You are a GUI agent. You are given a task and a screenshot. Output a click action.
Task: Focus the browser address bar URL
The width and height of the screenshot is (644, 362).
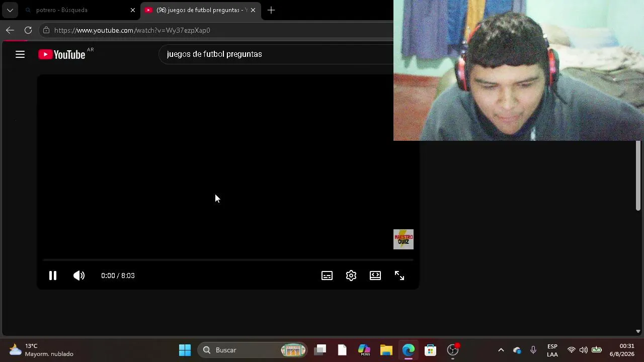point(132,30)
